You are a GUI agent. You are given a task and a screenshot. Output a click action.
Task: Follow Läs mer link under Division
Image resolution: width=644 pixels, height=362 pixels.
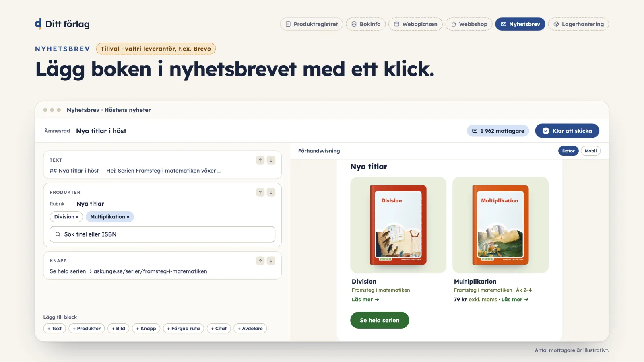click(365, 300)
